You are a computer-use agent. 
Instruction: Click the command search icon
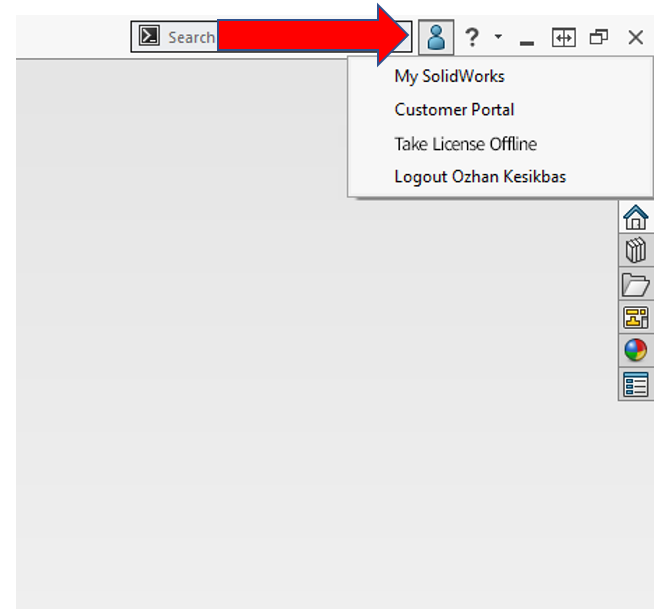pos(149,37)
